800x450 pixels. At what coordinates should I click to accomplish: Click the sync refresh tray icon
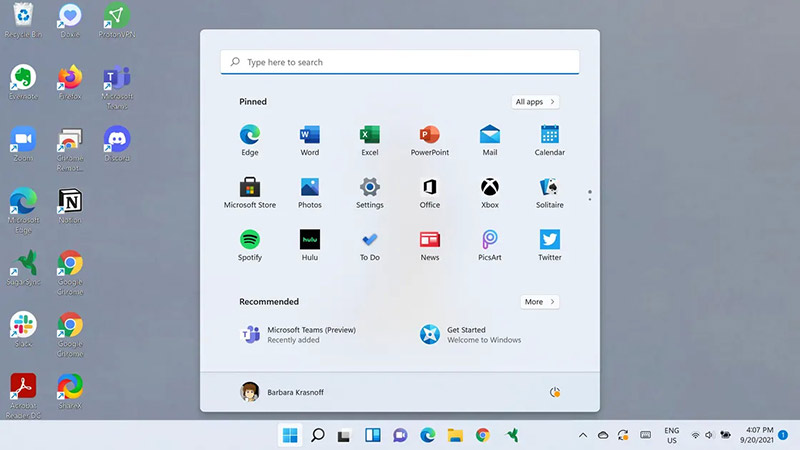click(623, 435)
